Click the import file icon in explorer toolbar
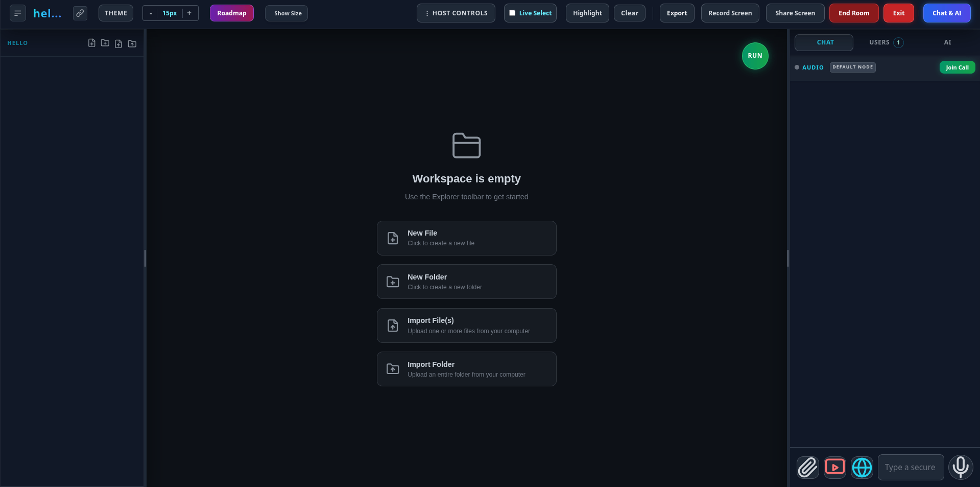Screen dimensions: 980x487 tap(118, 43)
